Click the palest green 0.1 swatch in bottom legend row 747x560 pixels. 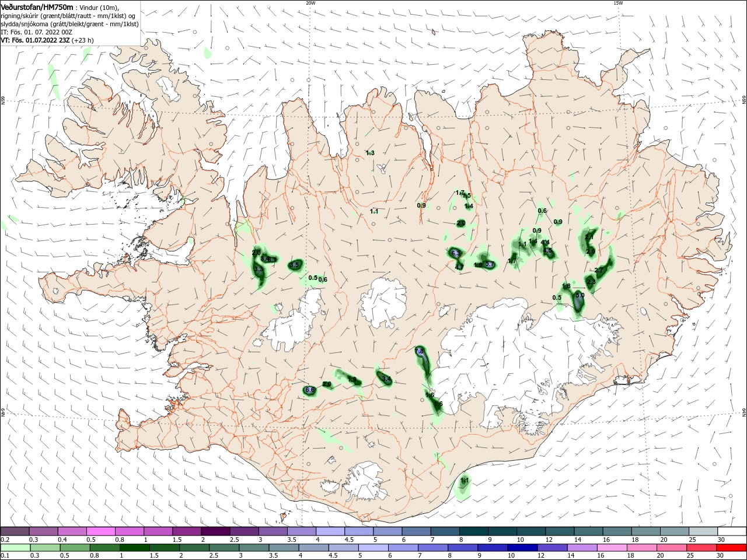(x=15, y=548)
